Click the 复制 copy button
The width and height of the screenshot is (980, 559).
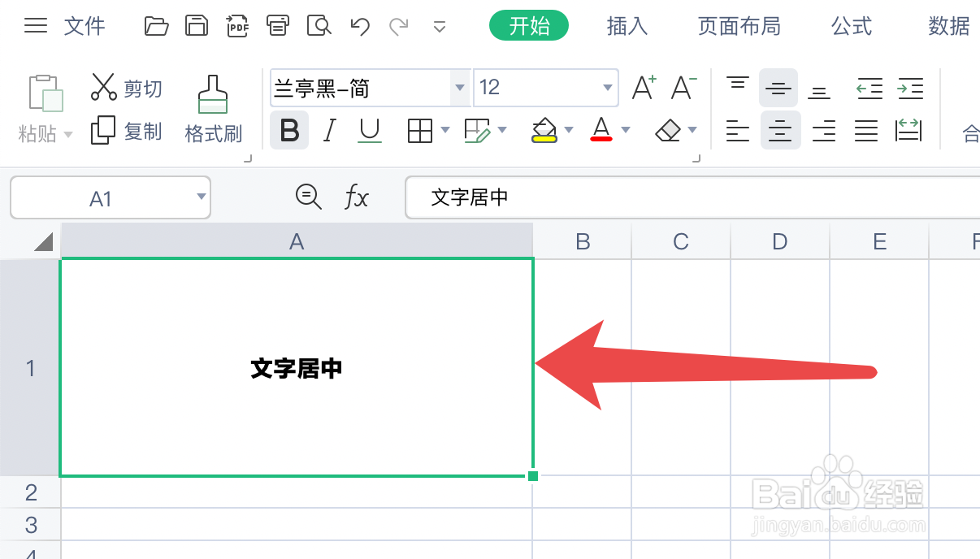click(126, 130)
